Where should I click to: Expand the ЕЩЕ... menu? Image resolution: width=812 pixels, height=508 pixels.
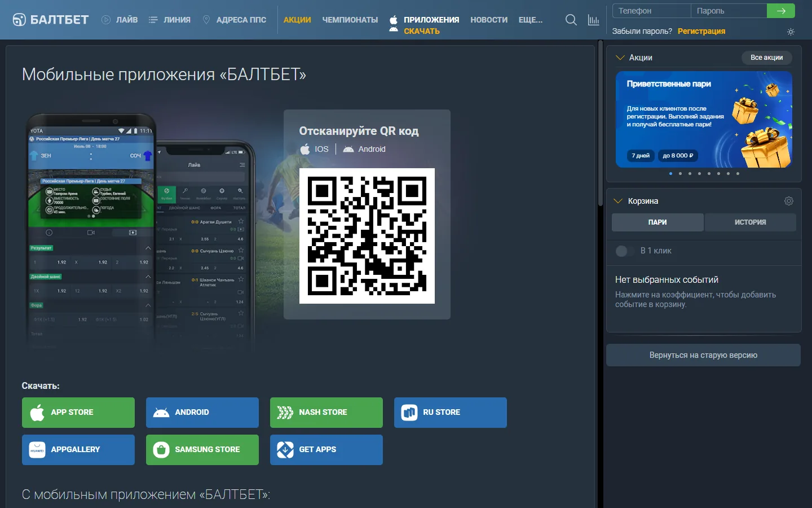(x=531, y=20)
